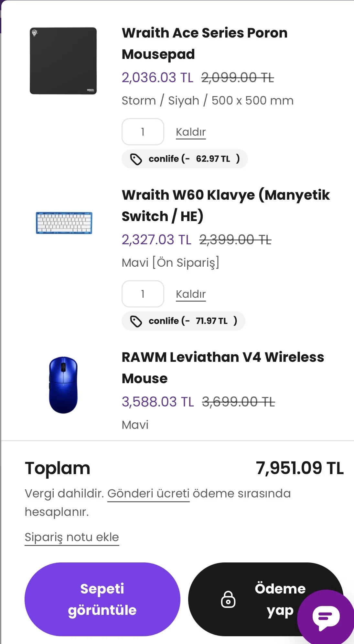The width and height of the screenshot is (354, 644).
Task: Click the lock icon on Ödeme yap
Action: [x=228, y=599]
